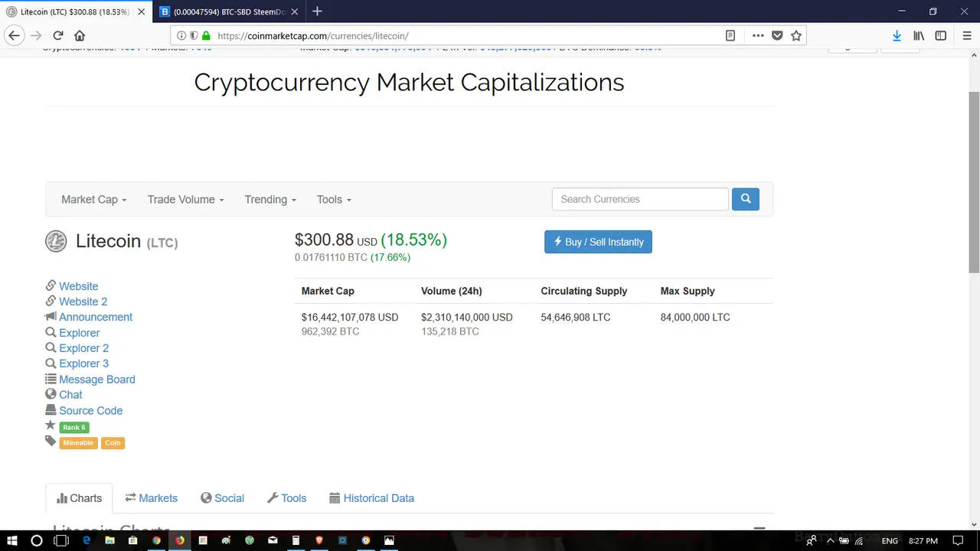Open Calculator from taskbar

point(296,540)
